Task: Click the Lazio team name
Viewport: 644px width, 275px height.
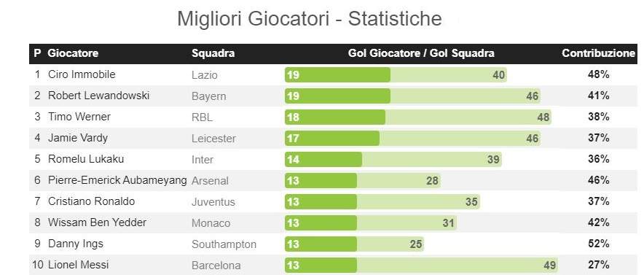Action: [205, 75]
